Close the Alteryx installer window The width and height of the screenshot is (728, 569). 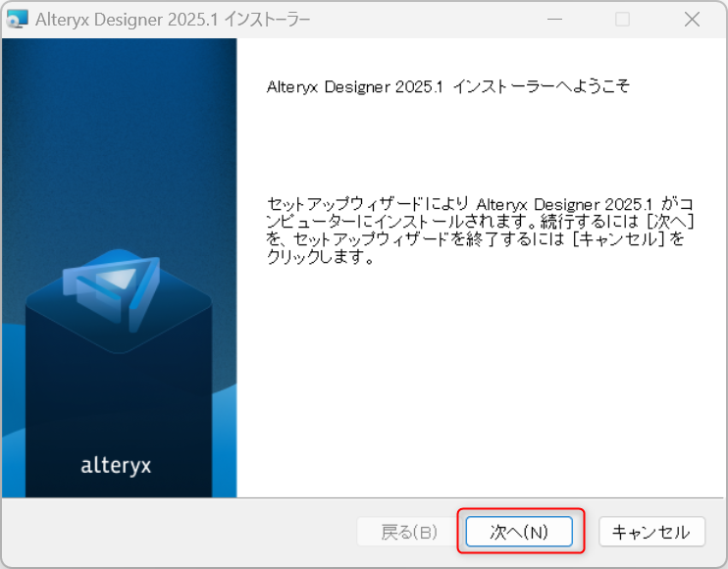point(692,20)
